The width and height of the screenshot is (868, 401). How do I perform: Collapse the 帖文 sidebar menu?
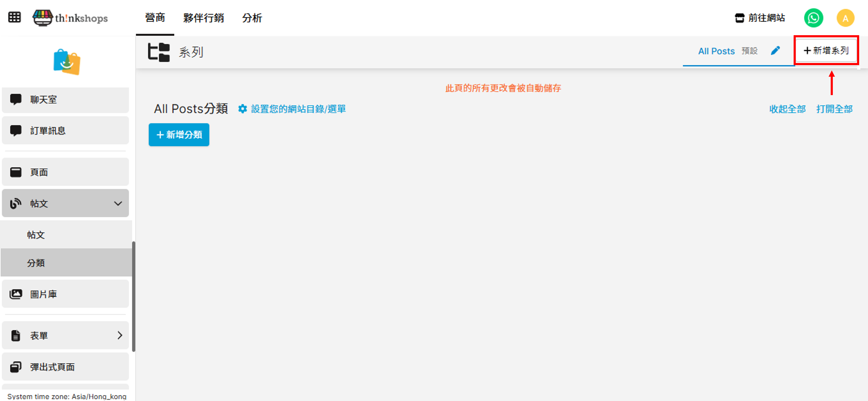coord(118,203)
